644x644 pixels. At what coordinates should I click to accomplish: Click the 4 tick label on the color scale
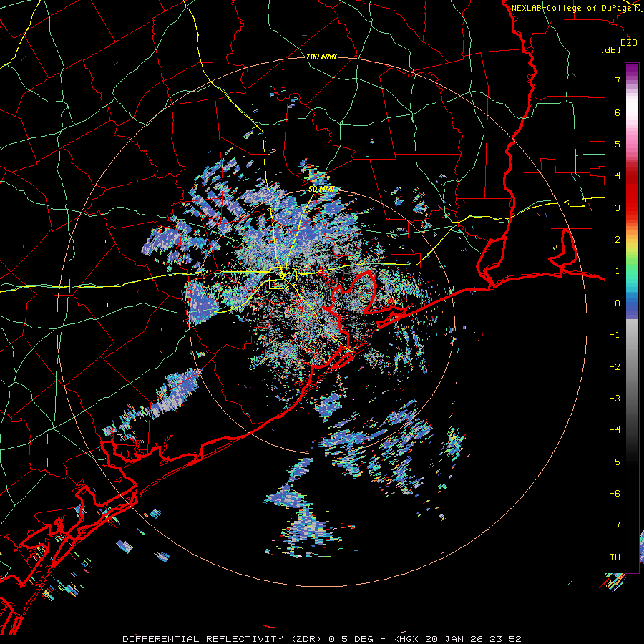(x=618, y=176)
